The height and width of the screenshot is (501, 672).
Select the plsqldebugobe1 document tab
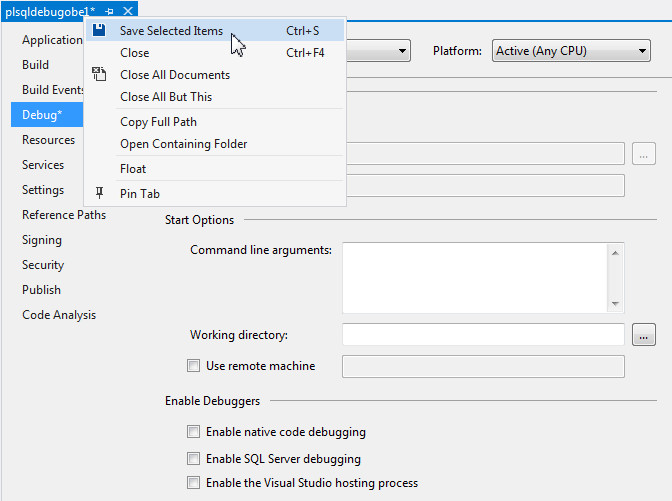[x=50, y=12]
